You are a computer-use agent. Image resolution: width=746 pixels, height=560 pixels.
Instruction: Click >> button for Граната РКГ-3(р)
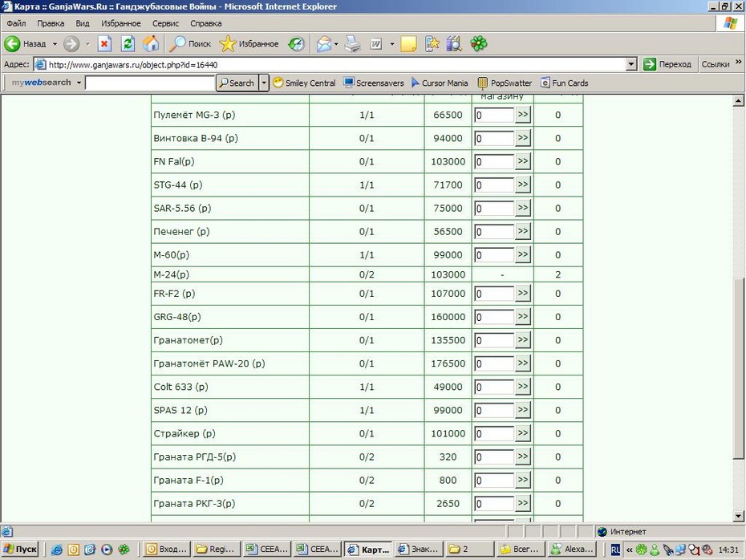click(x=522, y=503)
